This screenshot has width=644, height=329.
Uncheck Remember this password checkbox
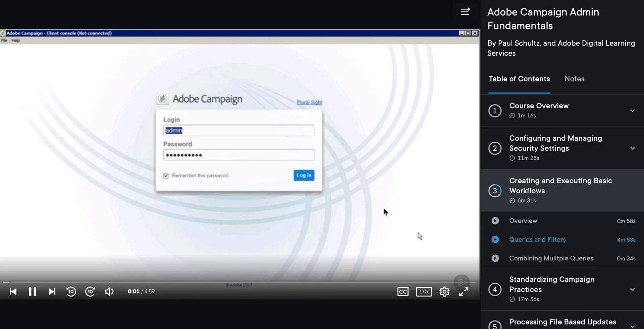tap(166, 176)
